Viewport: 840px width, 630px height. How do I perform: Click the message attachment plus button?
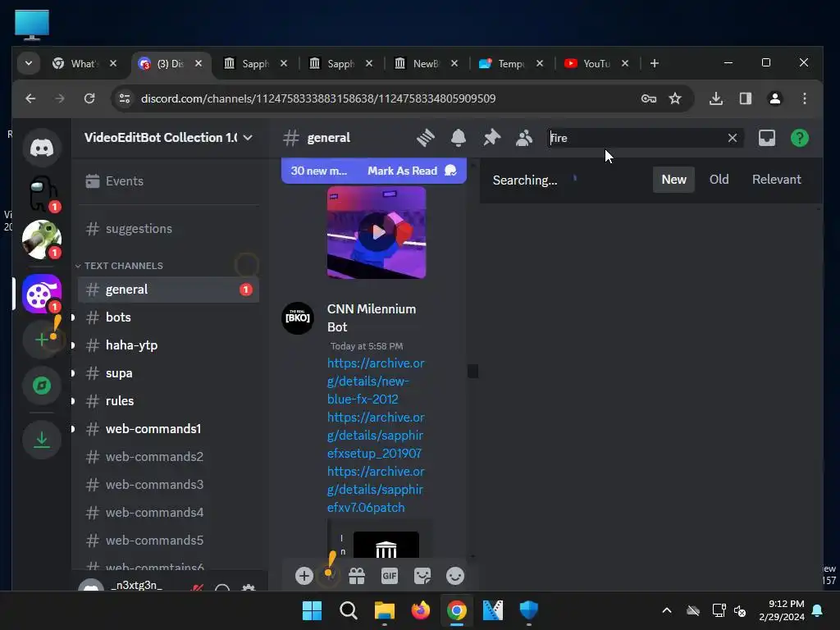tap(304, 576)
